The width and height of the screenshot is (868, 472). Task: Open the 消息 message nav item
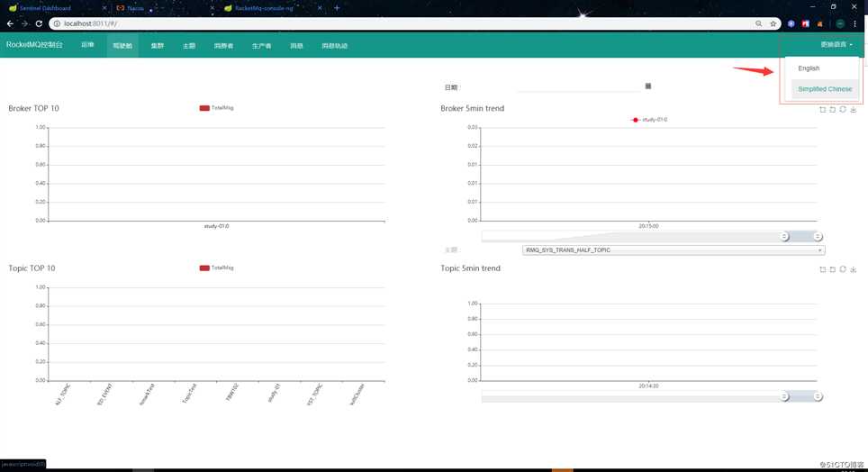pyautogui.click(x=296, y=45)
